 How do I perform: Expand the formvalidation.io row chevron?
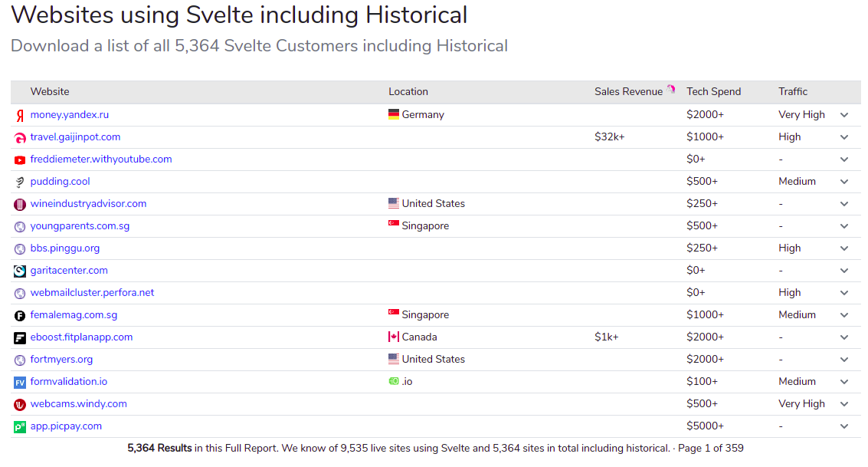[x=844, y=382]
